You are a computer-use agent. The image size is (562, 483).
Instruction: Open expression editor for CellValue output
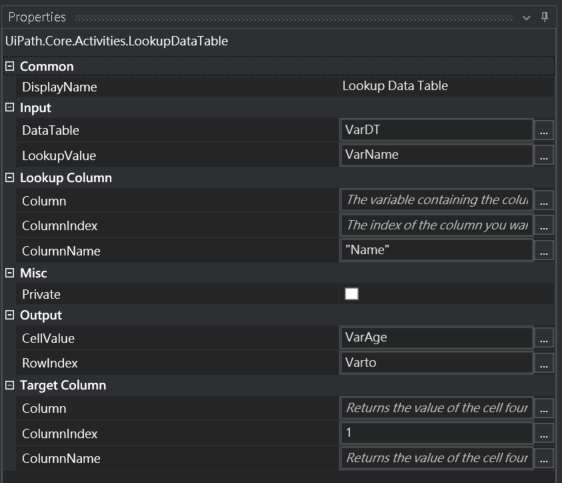point(544,338)
